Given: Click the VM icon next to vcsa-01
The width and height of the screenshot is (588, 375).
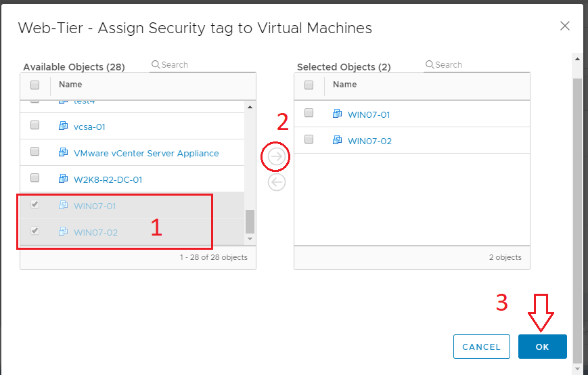Looking at the screenshot, I should (x=64, y=126).
